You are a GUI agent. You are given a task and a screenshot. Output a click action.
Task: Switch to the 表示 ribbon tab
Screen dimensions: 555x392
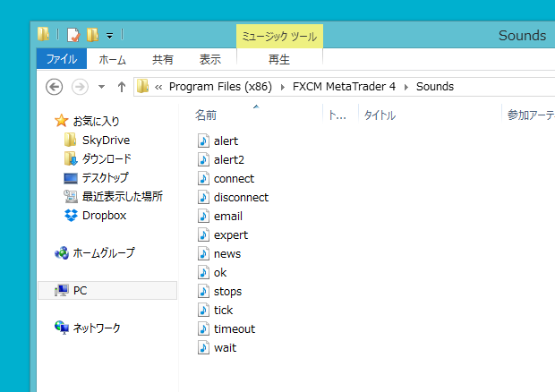point(209,59)
